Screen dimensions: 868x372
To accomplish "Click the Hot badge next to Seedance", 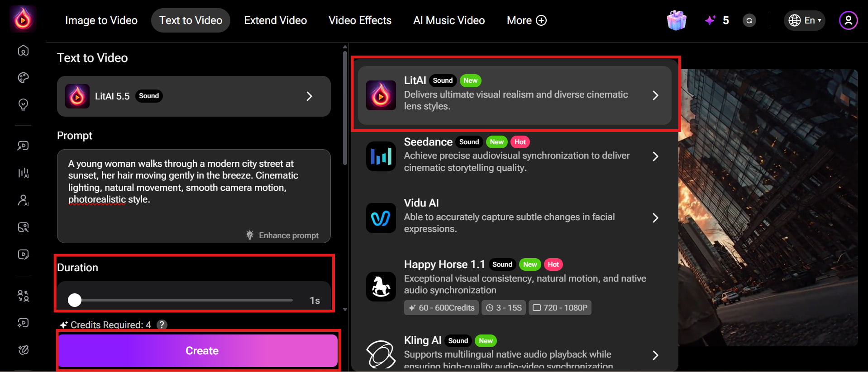I will (x=520, y=142).
